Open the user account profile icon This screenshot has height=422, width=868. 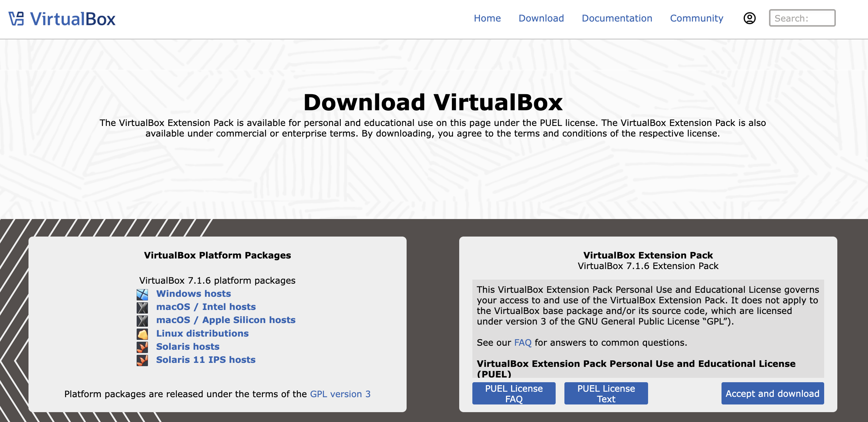click(750, 18)
